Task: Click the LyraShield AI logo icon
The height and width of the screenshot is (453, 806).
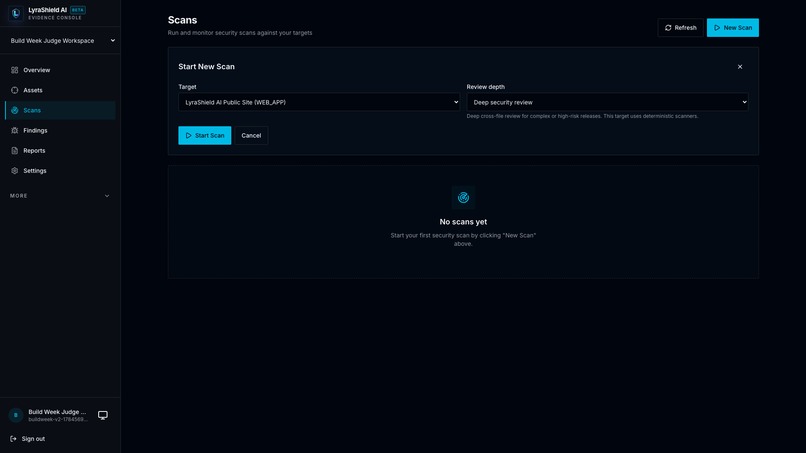Action: coord(16,13)
